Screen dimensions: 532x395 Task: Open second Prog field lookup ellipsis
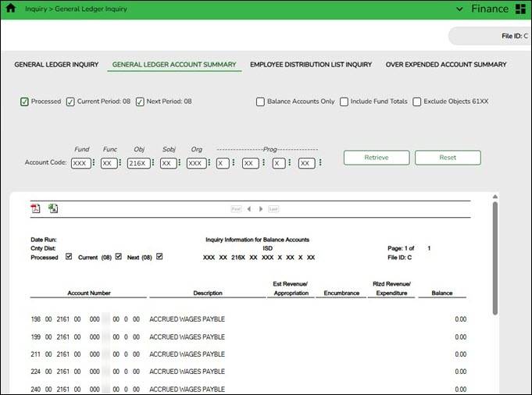pos(263,162)
